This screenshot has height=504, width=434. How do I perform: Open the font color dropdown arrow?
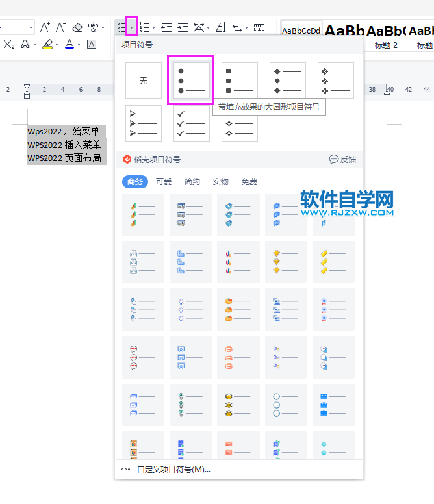tap(79, 44)
